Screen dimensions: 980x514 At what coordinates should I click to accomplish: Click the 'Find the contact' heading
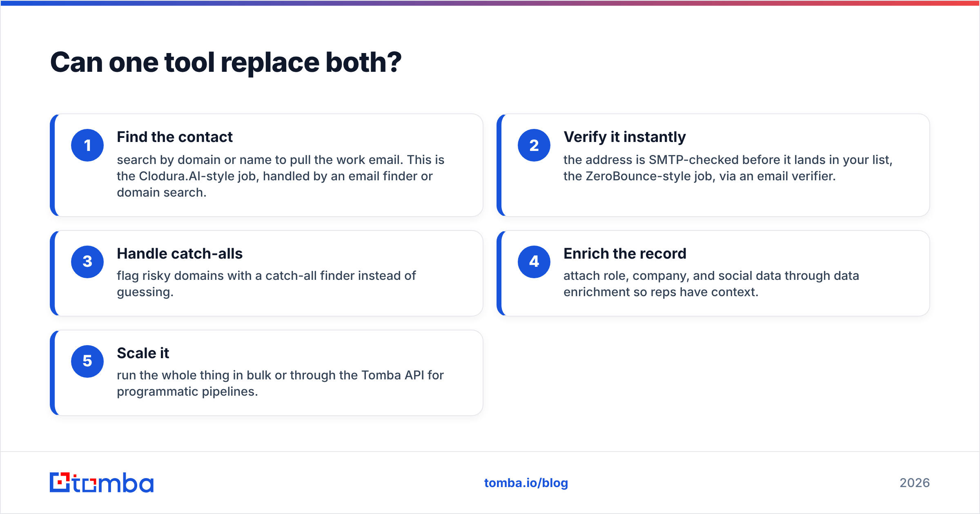tap(175, 137)
